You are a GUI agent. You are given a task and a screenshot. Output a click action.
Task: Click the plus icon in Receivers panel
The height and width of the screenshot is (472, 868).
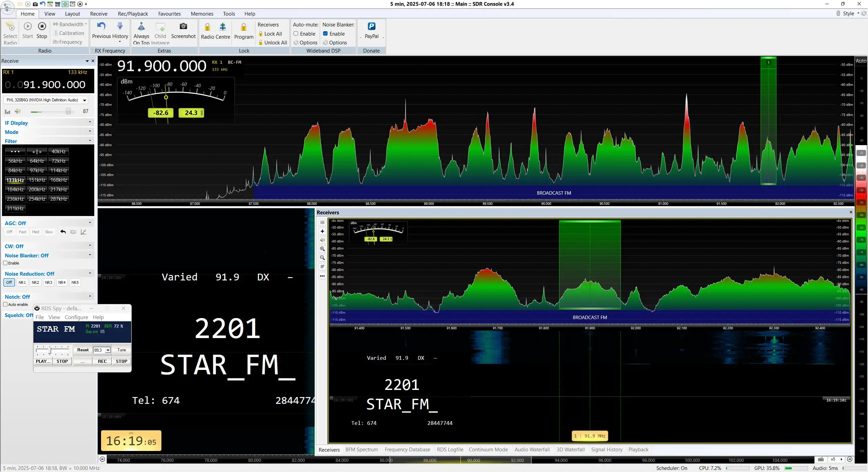322,231
